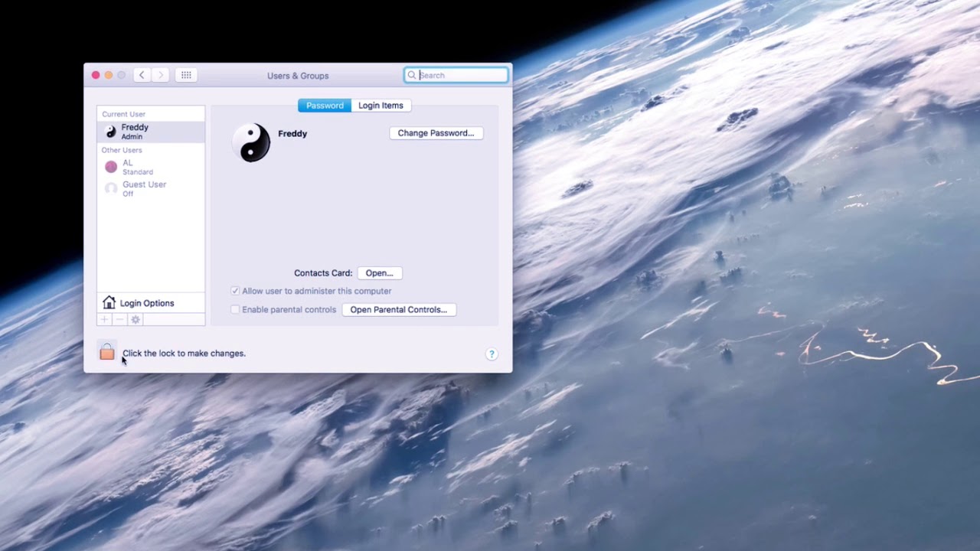Click Open Parental Controls button
This screenshot has height=551, width=980.
pyautogui.click(x=398, y=310)
